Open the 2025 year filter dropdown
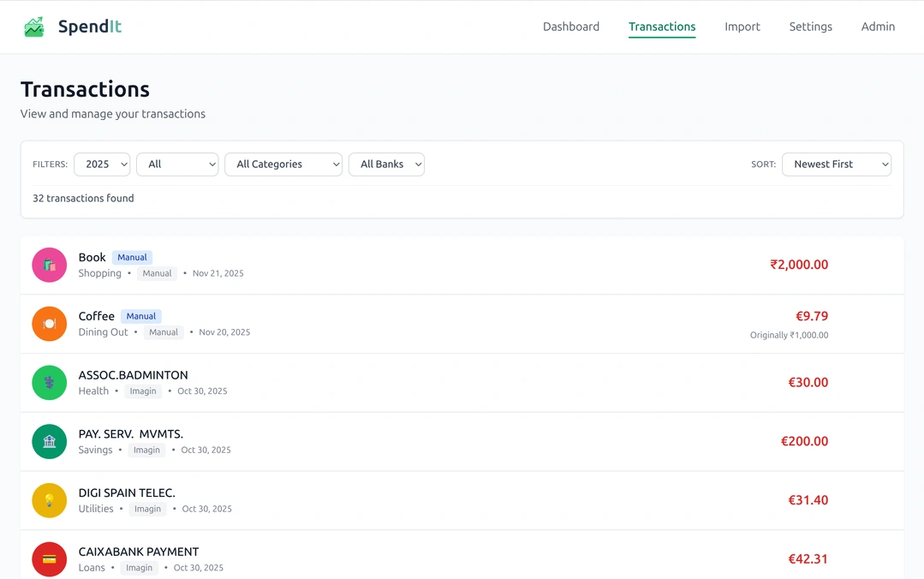 pos(102,164)
